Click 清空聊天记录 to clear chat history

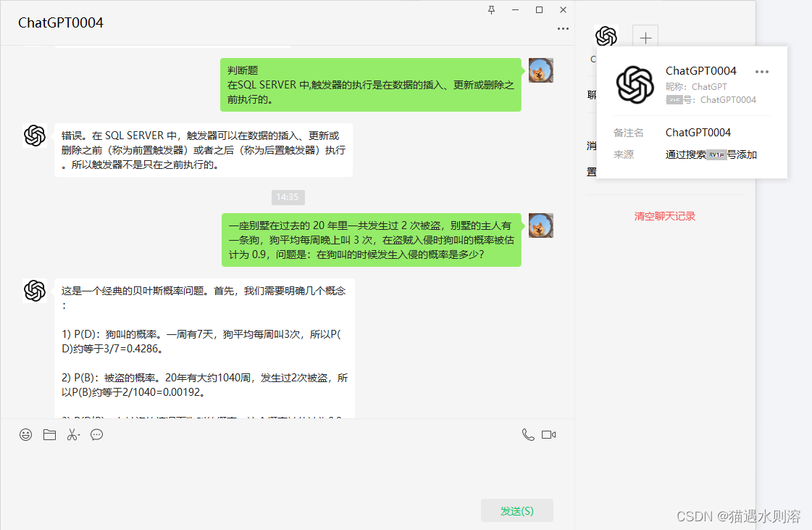pyautogui.click(x=665, y=216)
